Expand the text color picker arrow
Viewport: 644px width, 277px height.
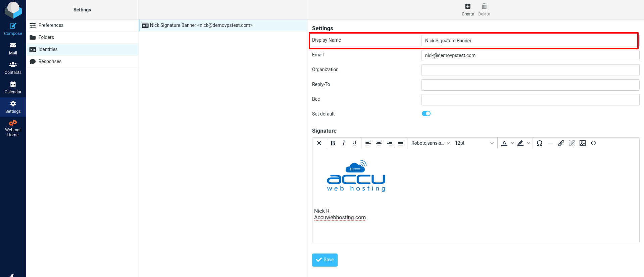(x=512, y=143)
